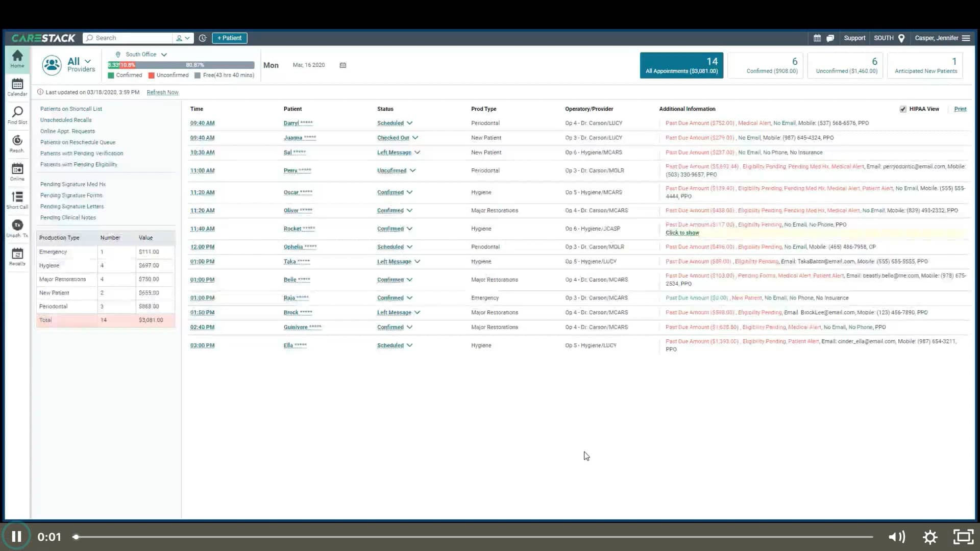Open the Support menu item

(x=854, y=38)
